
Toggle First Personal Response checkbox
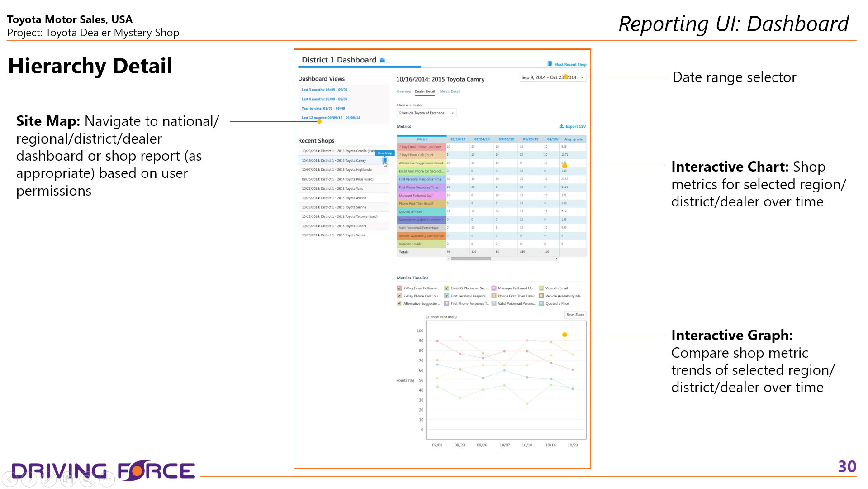click(447, 296)
